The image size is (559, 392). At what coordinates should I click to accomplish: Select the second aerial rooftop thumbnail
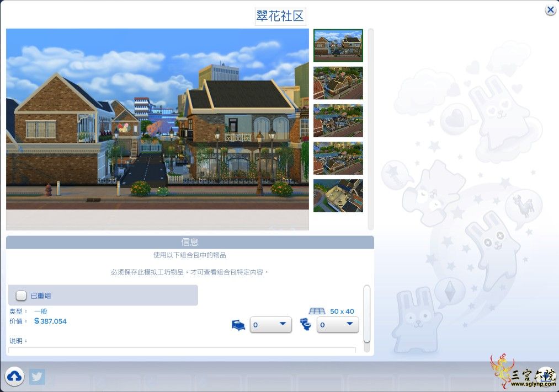338,83
